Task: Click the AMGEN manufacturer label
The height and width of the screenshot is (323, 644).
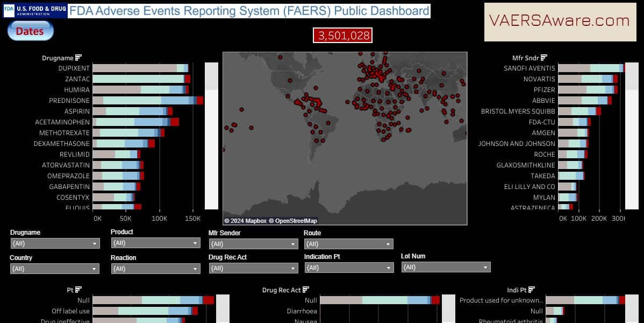Action: [544, 133]
